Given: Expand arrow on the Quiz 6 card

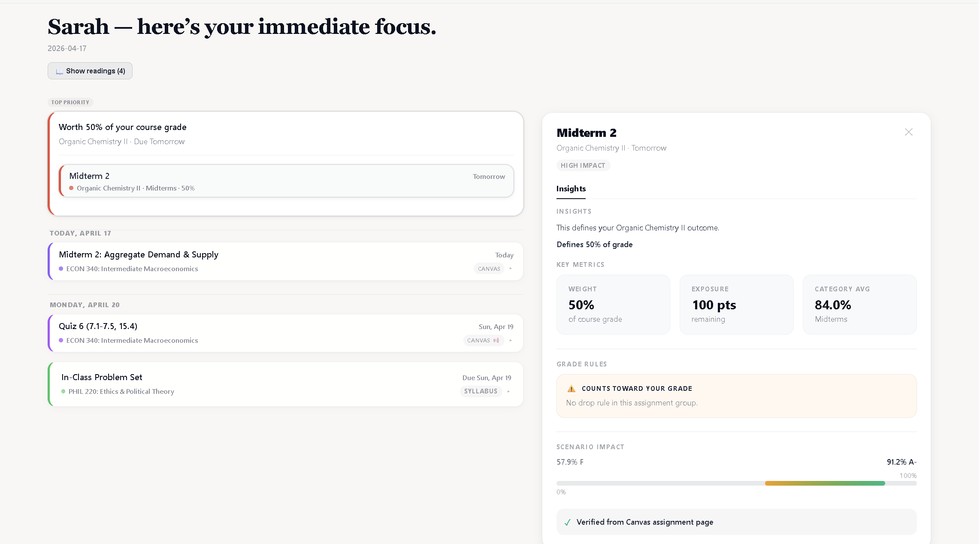Looking at the screenshot, I should click(x=511, y=340).
